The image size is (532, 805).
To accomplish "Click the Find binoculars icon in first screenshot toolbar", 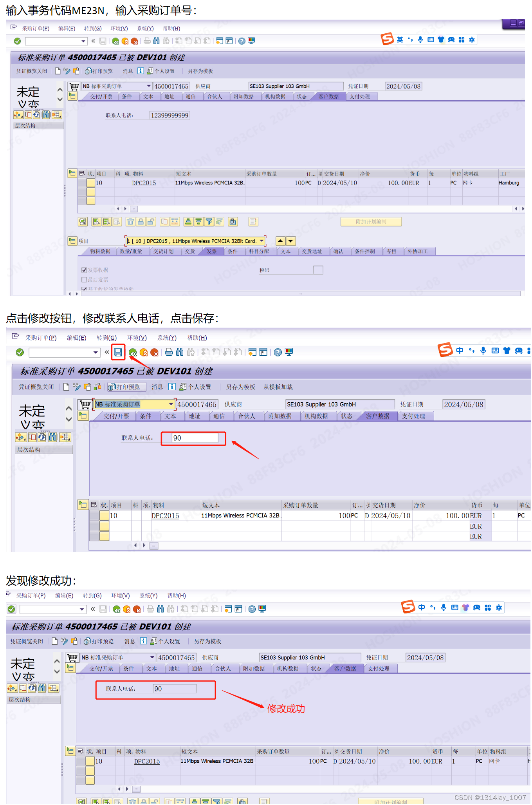I will point(157,41).
